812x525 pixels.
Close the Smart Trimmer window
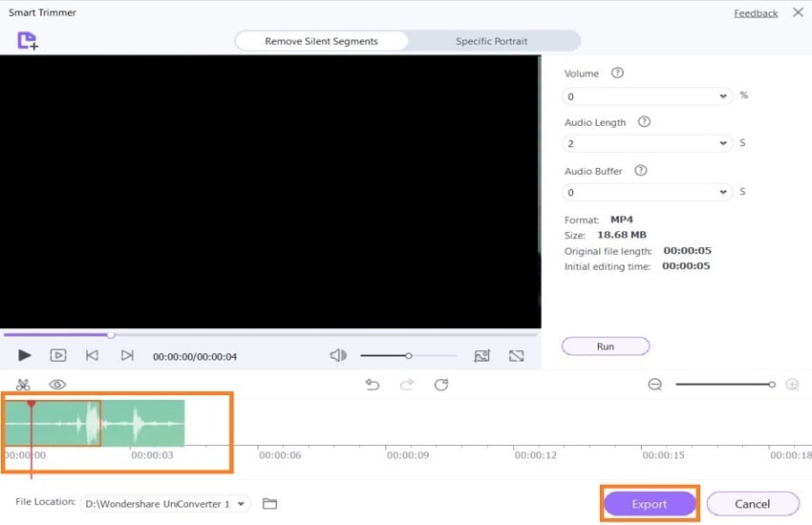coord(798,12)
